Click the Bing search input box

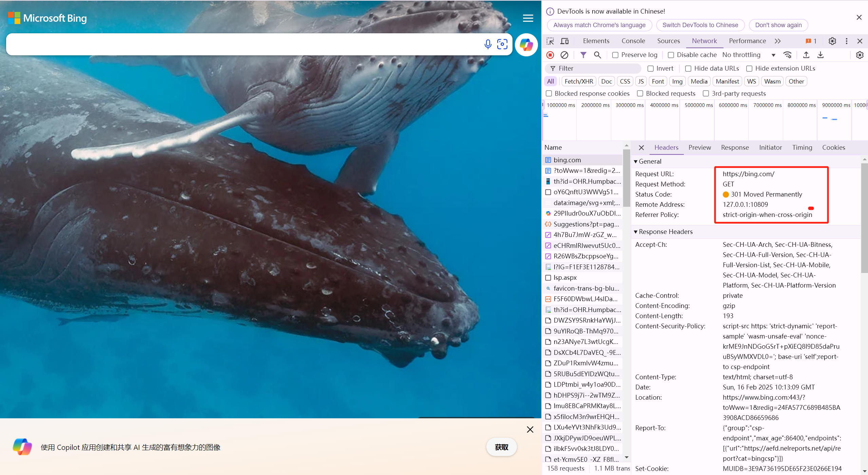(x=244, y=44)
